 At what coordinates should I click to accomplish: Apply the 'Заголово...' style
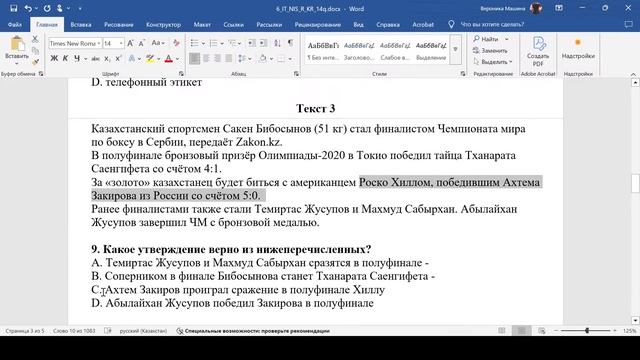pyautogui.click(x=359, y=51)
